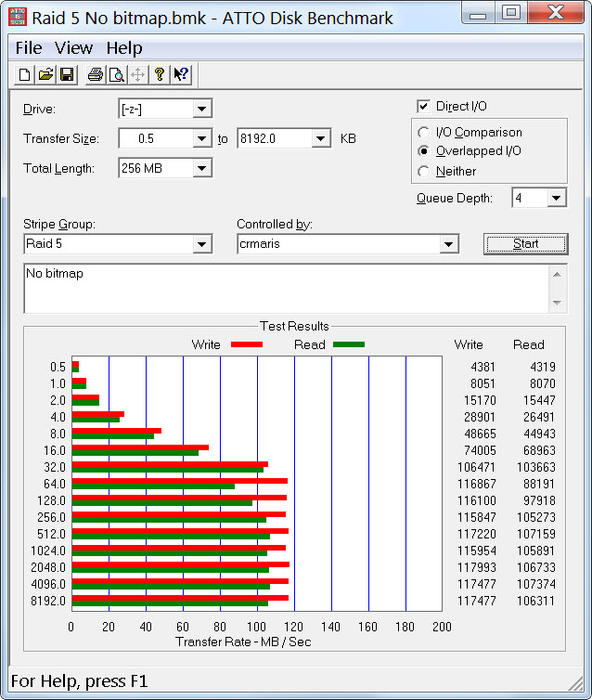Open the Total Length dropdown 256 MB
The image size is (592, 700).
pos(201,168)
